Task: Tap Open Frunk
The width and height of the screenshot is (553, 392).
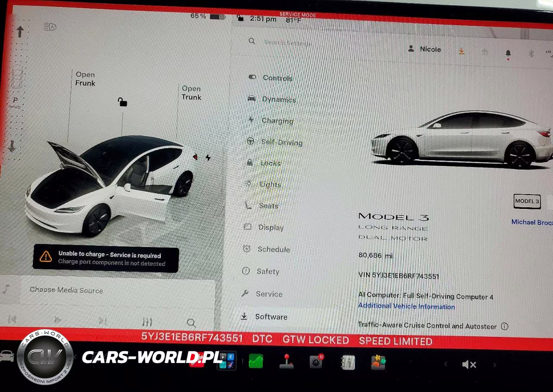Action: point(85,79)
